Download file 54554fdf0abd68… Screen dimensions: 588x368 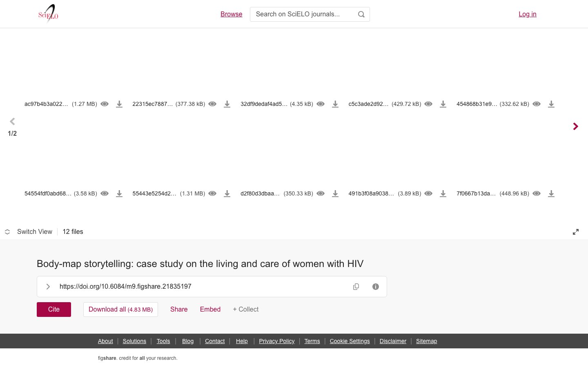[x=119, y=193]
